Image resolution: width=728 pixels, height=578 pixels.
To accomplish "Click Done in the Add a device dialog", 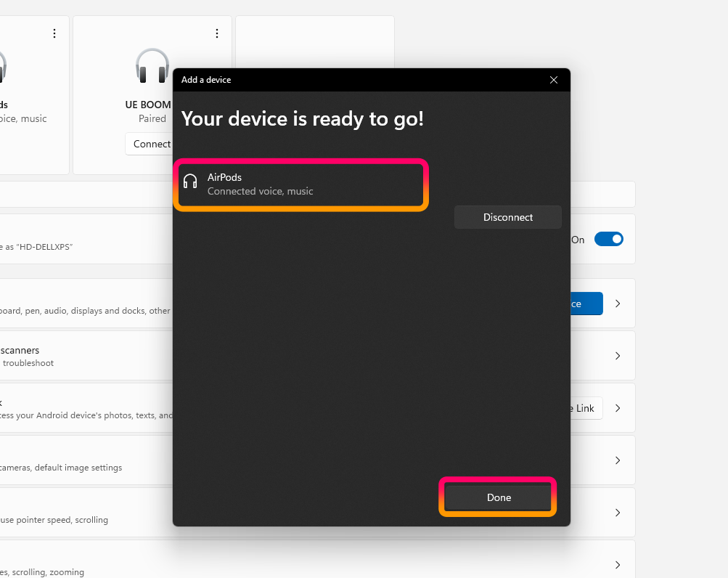I will [498, 497].
